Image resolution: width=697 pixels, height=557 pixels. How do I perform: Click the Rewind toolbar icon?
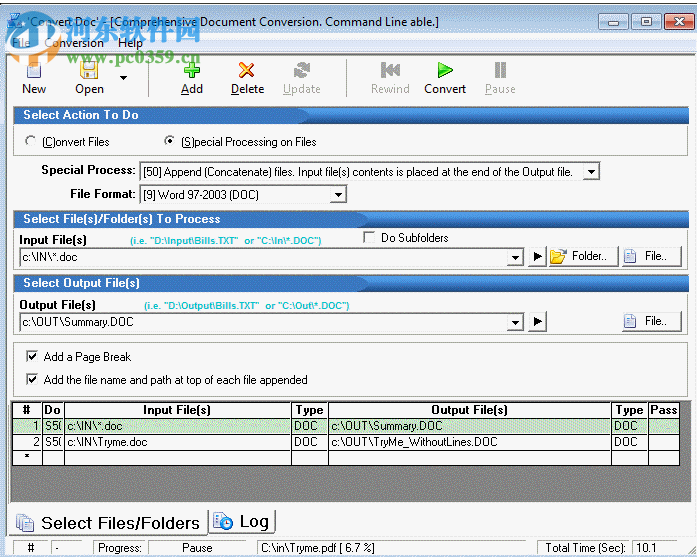click(x=390, y=70)
